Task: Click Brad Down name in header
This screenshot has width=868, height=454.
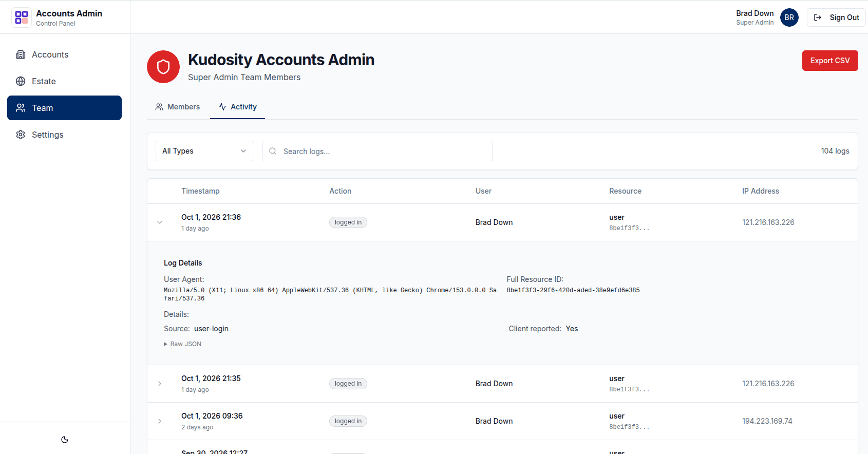Action: coord(754,13)
